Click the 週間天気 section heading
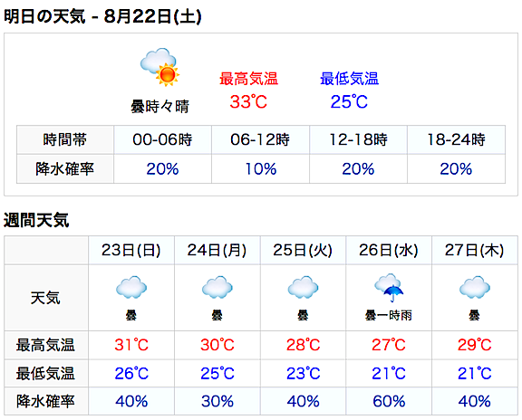This screenshot has width=522, height=420. point(36,220)
